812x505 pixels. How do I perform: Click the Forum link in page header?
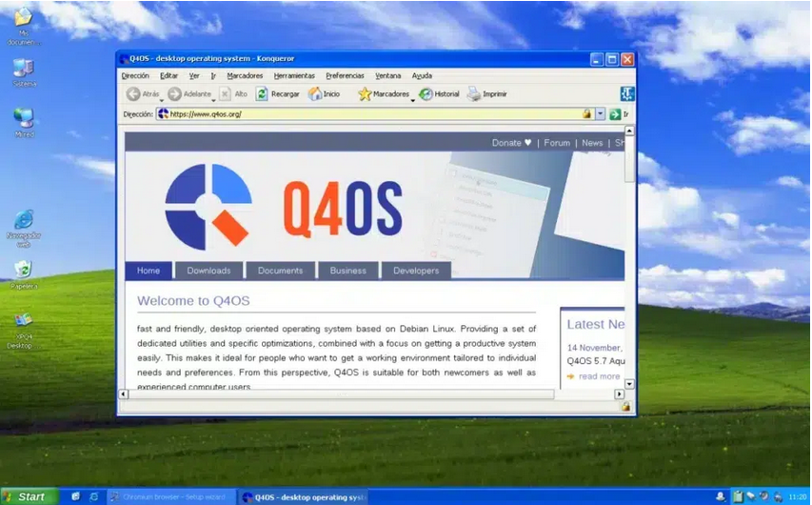[x=557, y=143]
